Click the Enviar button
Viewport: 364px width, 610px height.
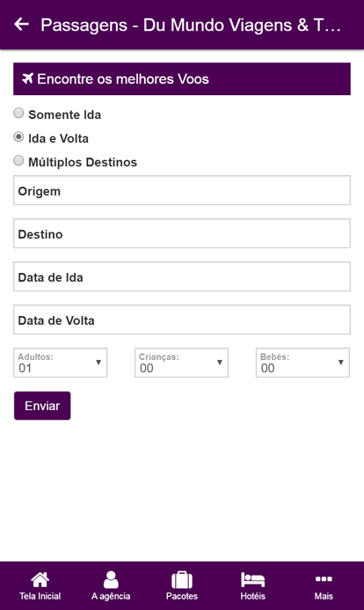click(42, 406)
